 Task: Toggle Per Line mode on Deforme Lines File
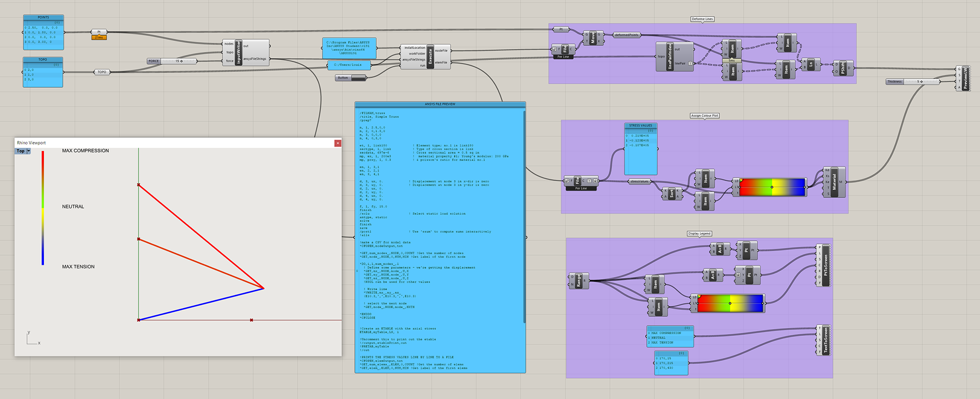[563, 57]
